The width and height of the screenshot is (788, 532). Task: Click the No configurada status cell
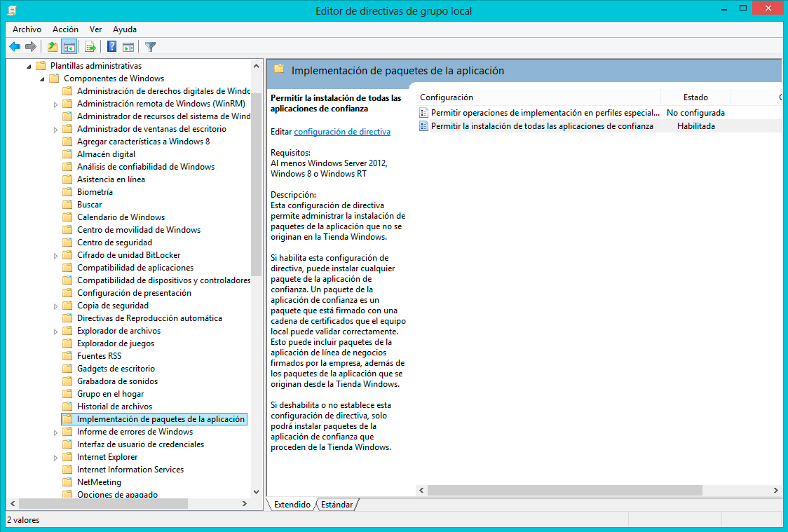click(x=695, y=113)
